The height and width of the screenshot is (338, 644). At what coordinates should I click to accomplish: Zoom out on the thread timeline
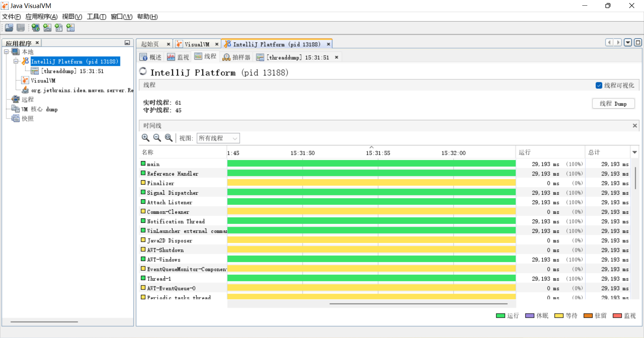pos(157,138)
